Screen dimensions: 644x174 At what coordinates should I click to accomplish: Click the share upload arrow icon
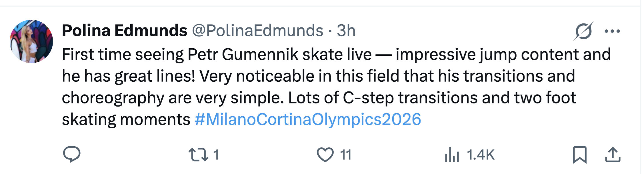[613, 155]
